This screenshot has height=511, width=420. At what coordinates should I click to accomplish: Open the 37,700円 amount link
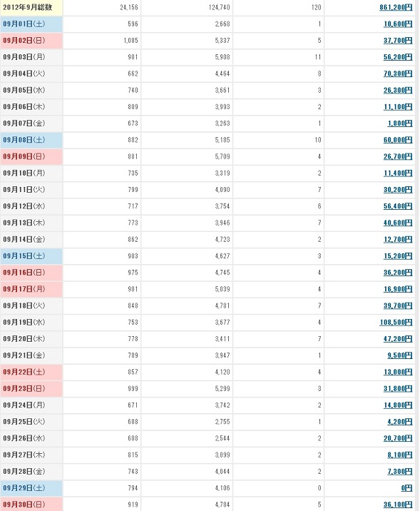(398, 41)
